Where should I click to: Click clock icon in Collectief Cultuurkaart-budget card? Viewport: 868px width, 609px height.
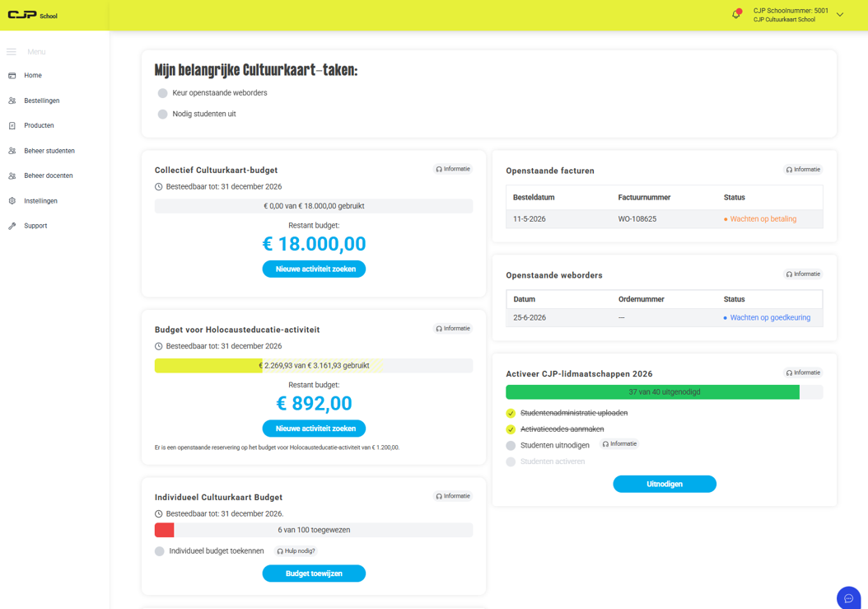tap(158, 187)
